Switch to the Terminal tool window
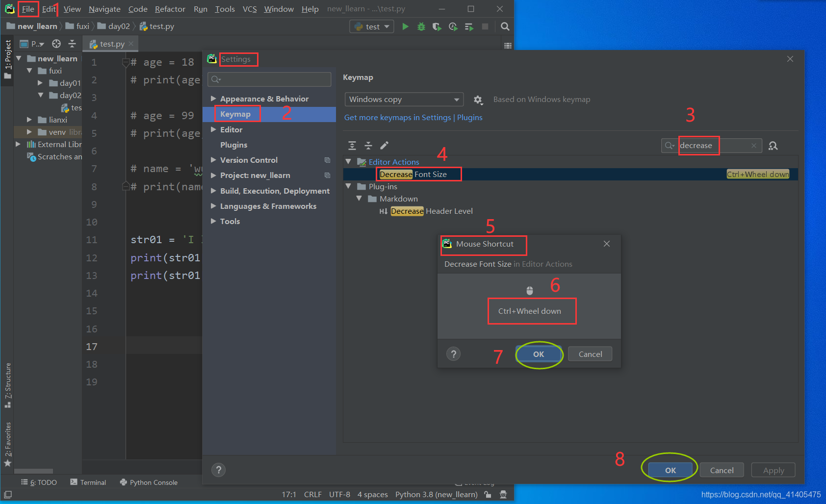This screenshot has width=826, height=504. point(88,482)
